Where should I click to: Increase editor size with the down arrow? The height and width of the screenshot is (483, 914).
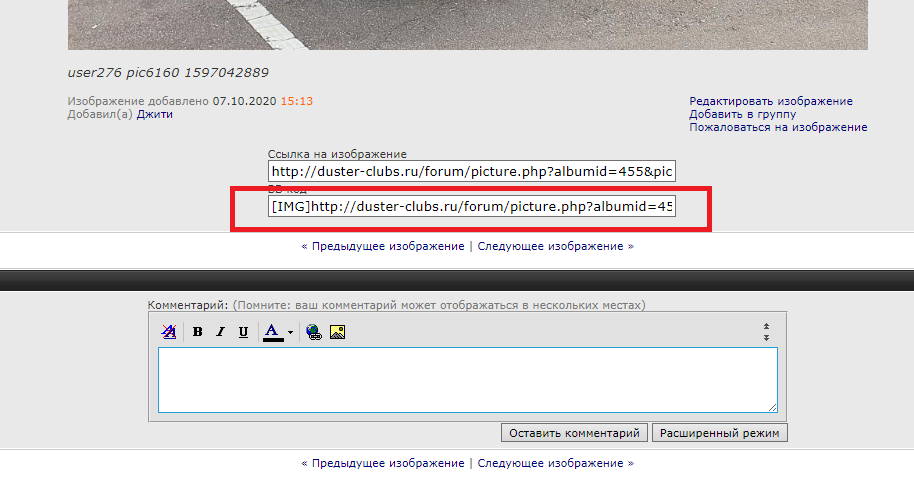[766, 338]
